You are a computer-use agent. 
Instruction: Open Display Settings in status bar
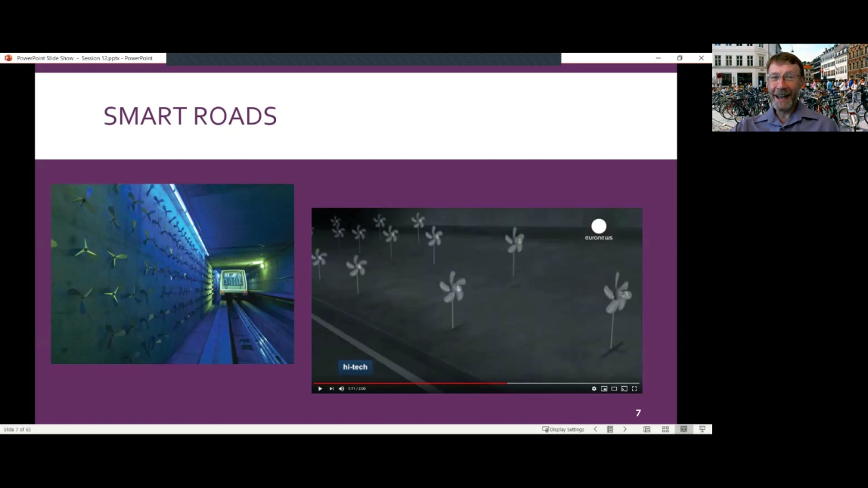pyautogui.click(x=563, y=429)
